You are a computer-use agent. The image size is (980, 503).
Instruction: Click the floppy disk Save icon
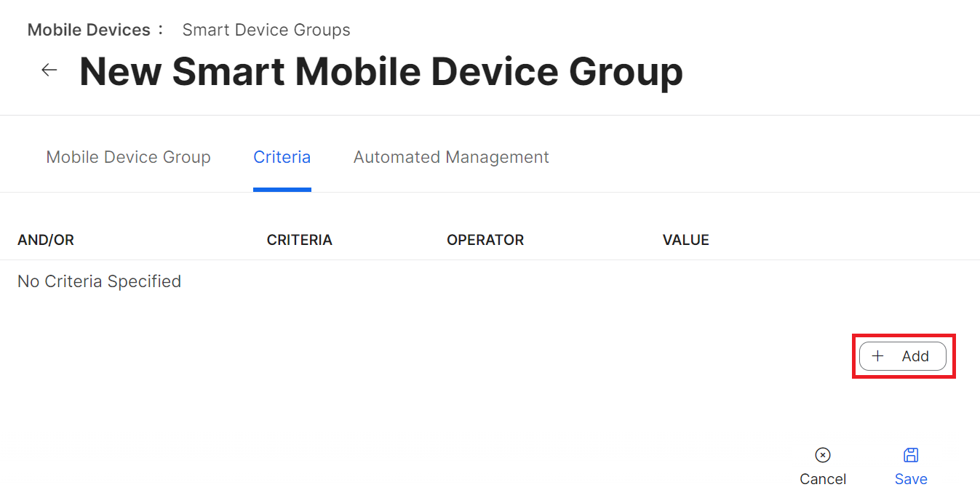(x=911, y=455)
